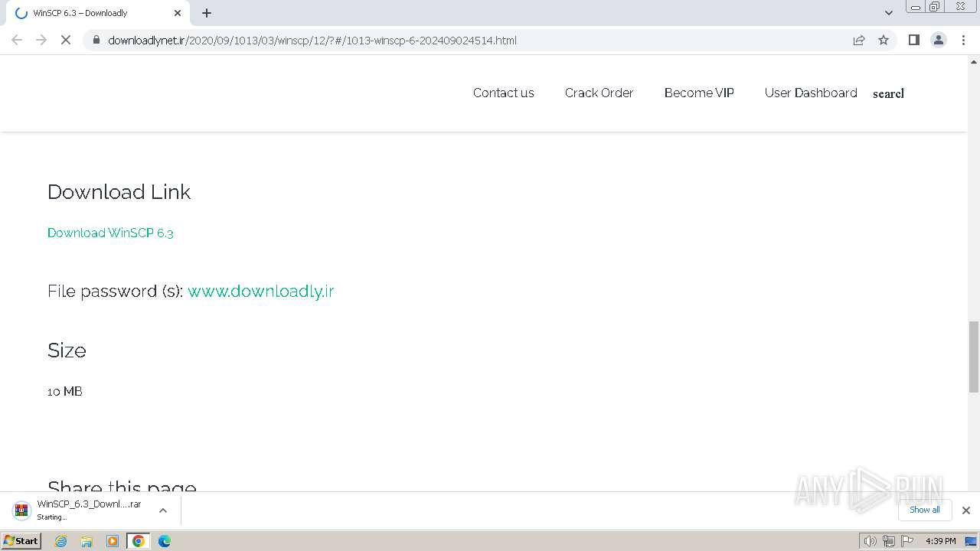Open the media player taskbar icon
Viewport: 980px width, 551px height.
[x=113, y=541]
